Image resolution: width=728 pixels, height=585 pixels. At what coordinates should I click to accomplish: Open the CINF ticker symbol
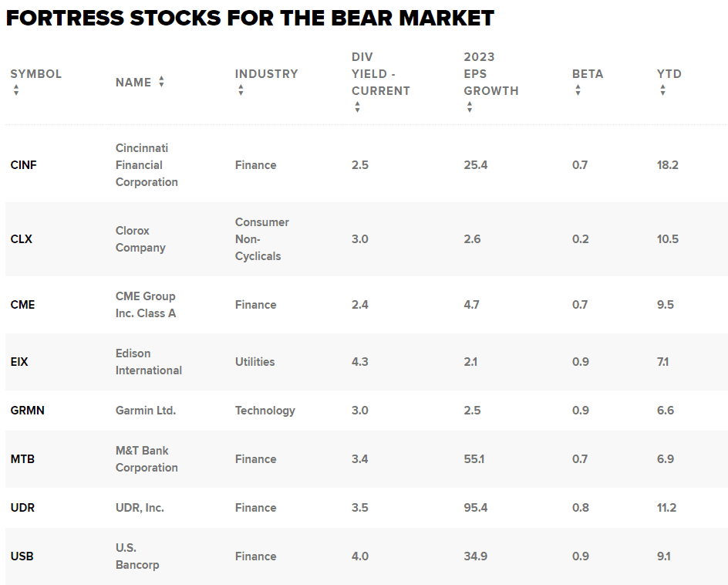[x=23, y=165]
